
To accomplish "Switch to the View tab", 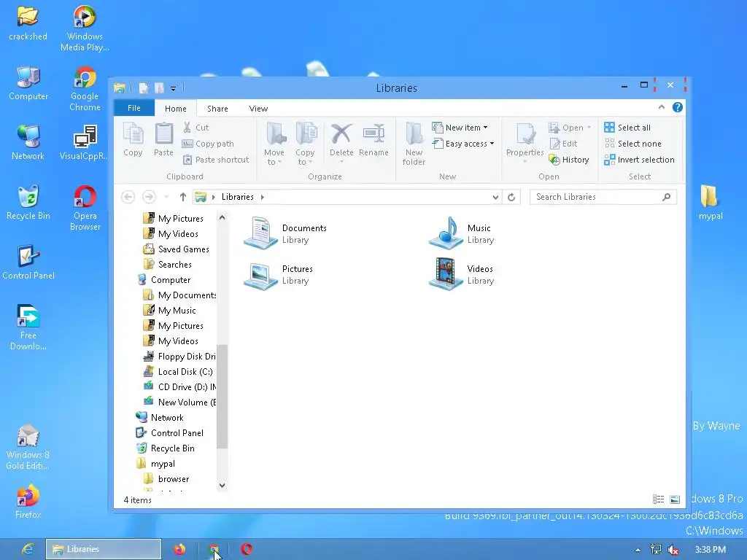I will point(258,109).
